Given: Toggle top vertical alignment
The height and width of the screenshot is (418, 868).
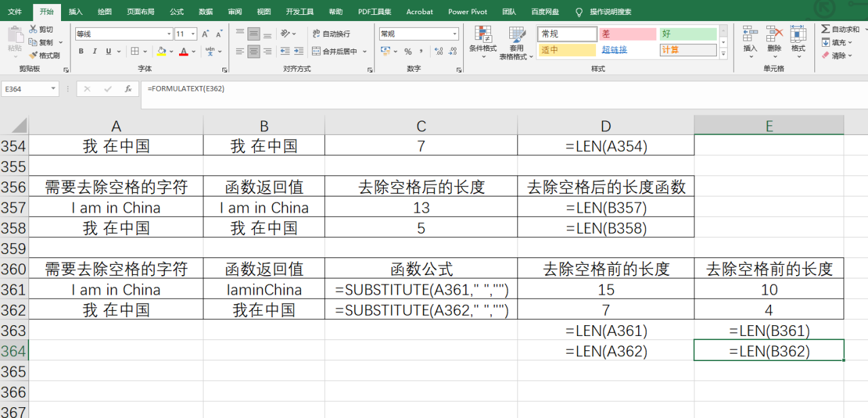Looking at the screenshot, I should (240, 33).
